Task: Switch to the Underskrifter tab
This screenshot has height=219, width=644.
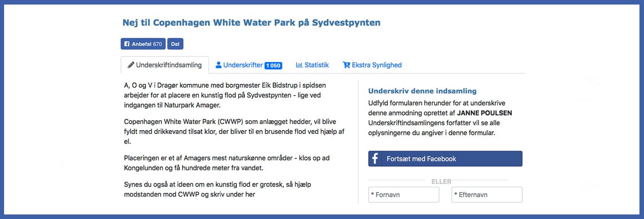Action: pos(249,65)
